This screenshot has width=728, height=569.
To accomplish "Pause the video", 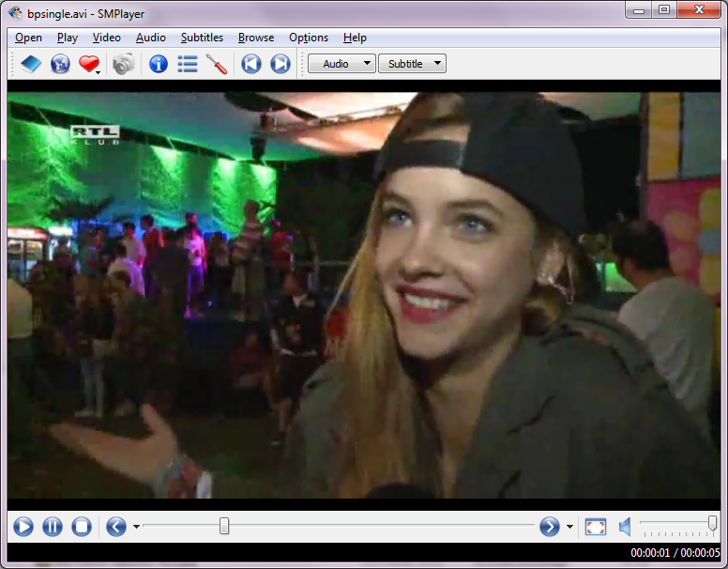I will tap(53, 527).
